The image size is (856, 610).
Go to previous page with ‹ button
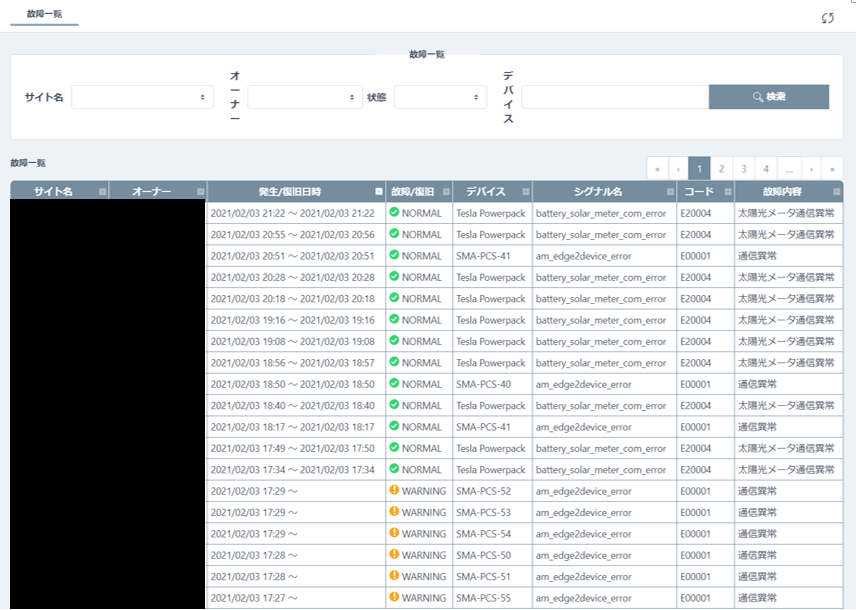(679, 169)
